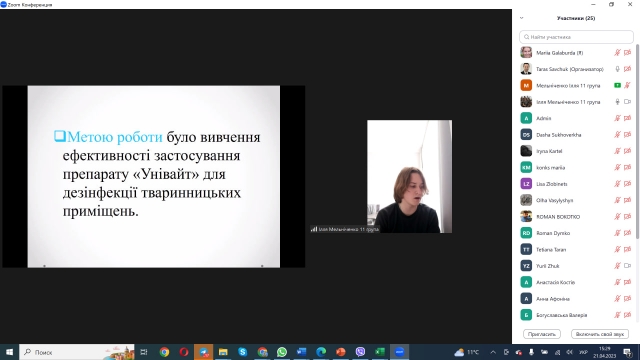The image size is (640, 360).
Task: Select participant Iryna Kartel
Action: click(576, 151)
